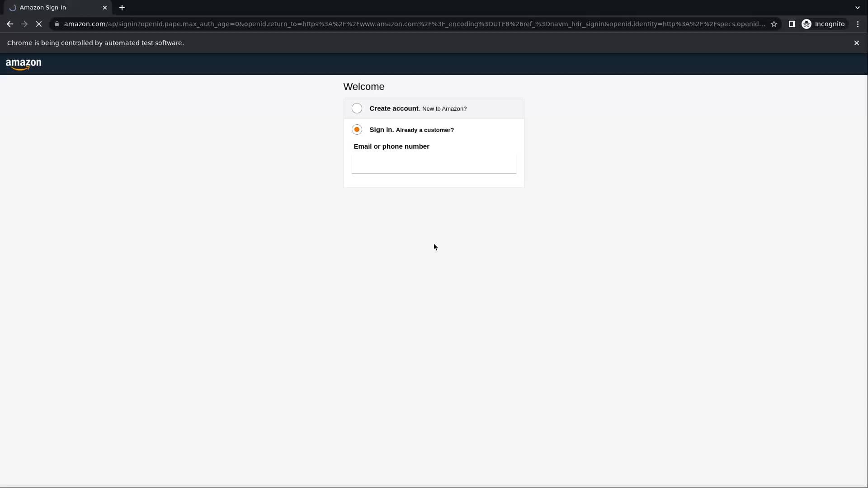Open the Incognito profile indicator
Image resolution: width=868 pixels, height=488 pixels.
click(x=823, y=24)
